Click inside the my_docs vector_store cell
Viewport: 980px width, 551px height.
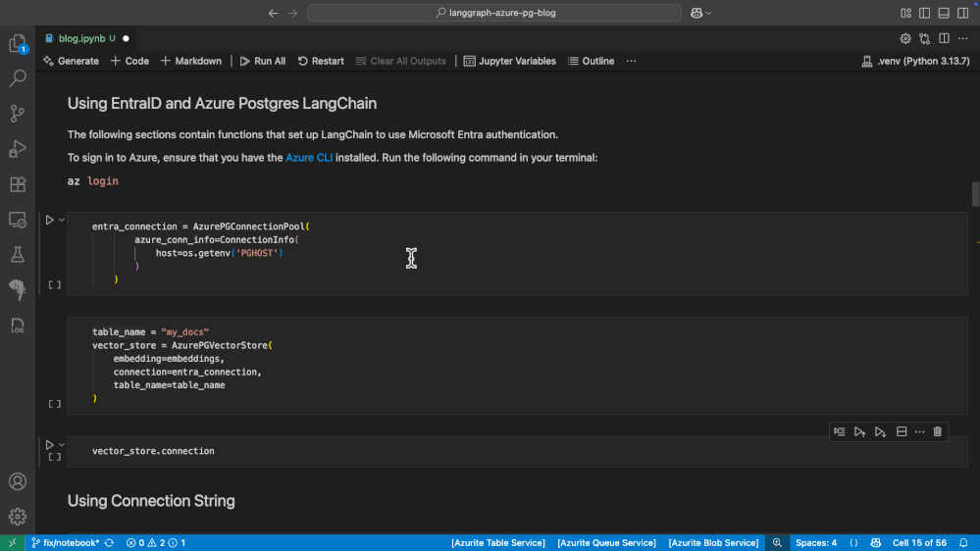517,366
